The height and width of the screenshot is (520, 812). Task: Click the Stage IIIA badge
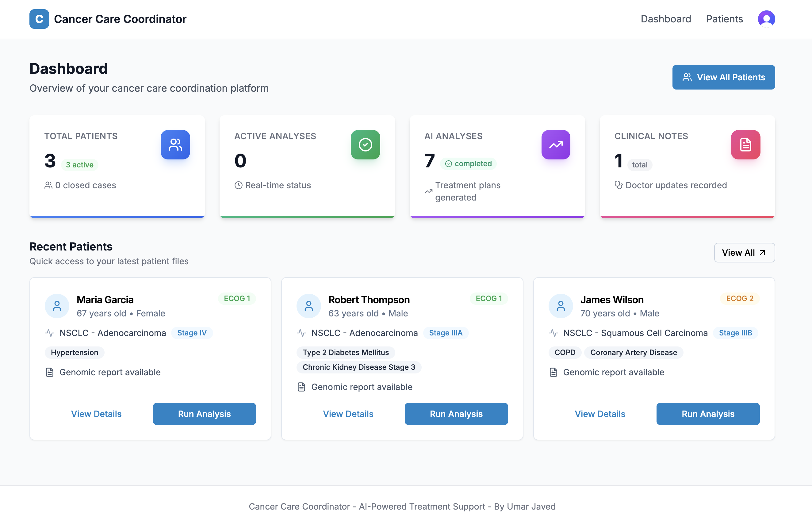tap(446, 333)
